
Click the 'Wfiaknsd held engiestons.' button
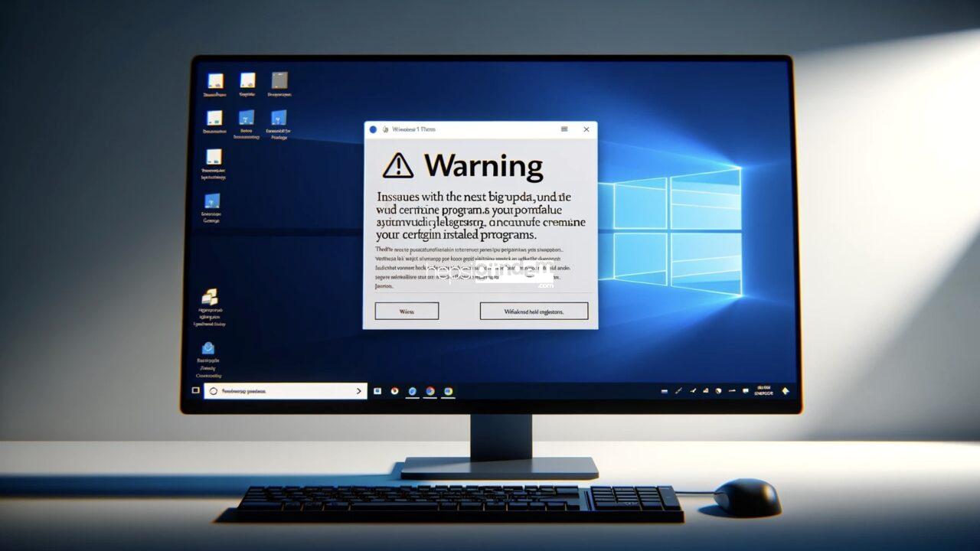(534, 311)
